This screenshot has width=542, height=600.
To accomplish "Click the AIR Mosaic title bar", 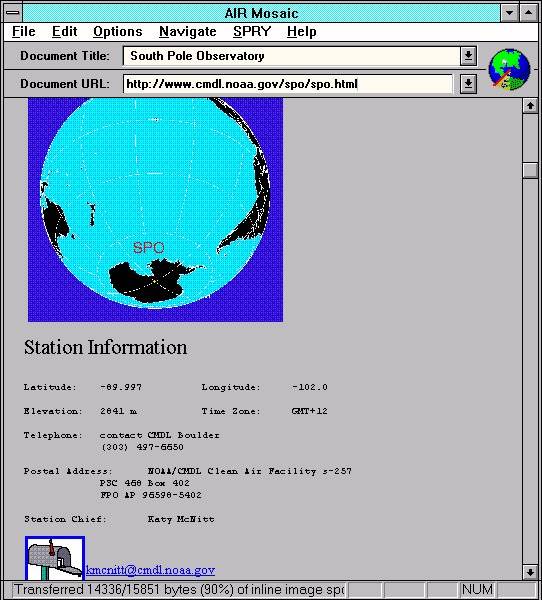I will pos(261,13).
